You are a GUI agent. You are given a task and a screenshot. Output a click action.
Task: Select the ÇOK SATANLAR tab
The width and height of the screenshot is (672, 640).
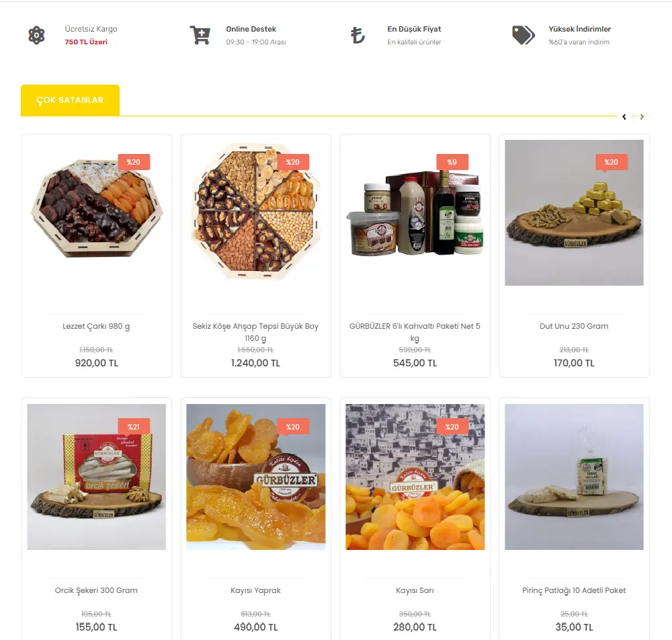(x=71, y=100)
